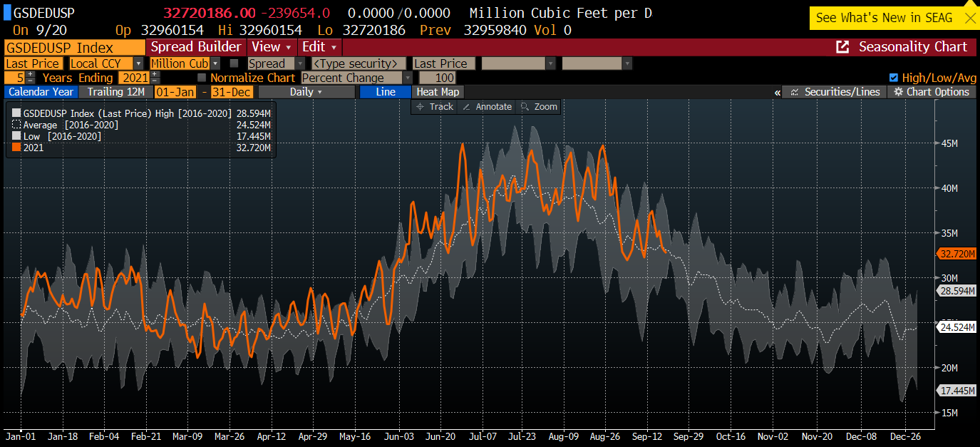Image resolution: width=980 pixels, height=447 pixels.
Task: Click the Heat Map button
Action: [x=438, y=92]
